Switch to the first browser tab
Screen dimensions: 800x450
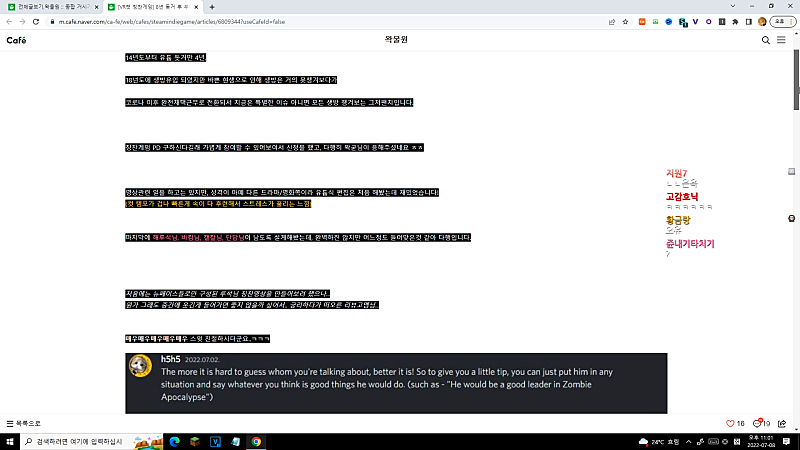(x=51, y=7)
